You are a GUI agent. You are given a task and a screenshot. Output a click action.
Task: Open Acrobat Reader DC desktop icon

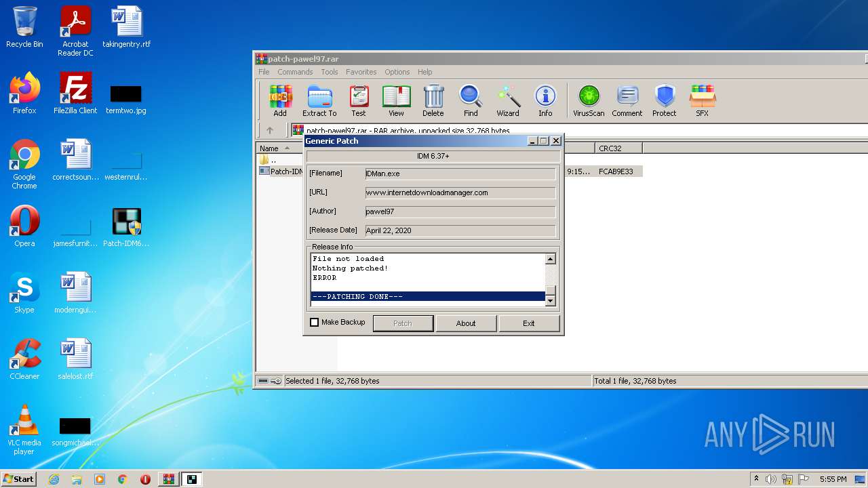75,32
